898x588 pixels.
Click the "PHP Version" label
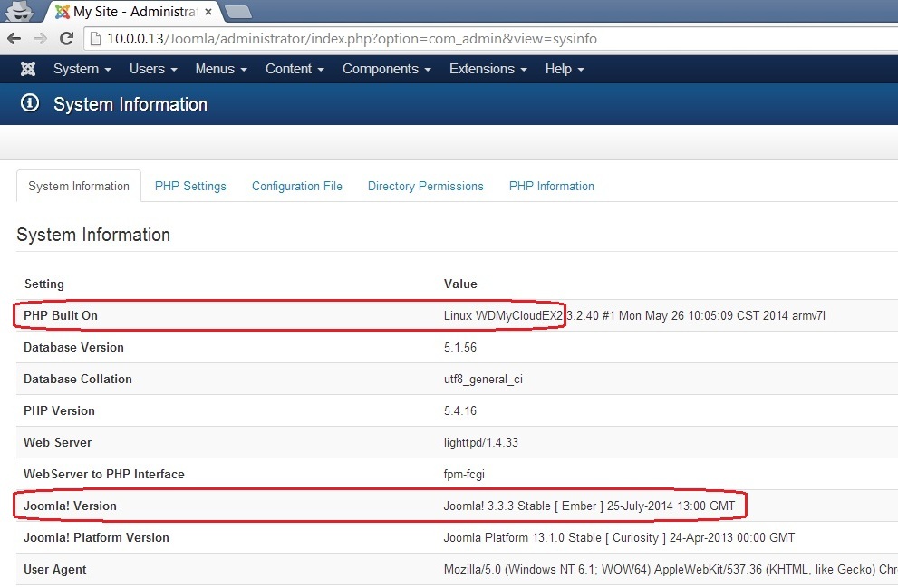60,411
